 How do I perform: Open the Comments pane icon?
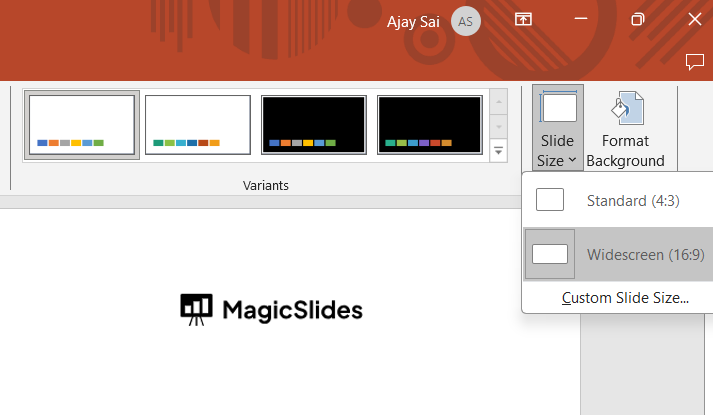click(695, 62)
